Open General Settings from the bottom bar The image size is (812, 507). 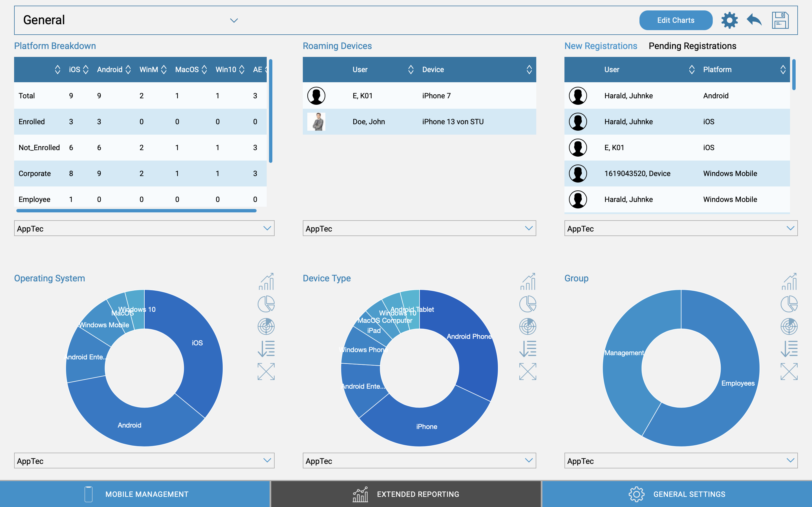(689, 494)
